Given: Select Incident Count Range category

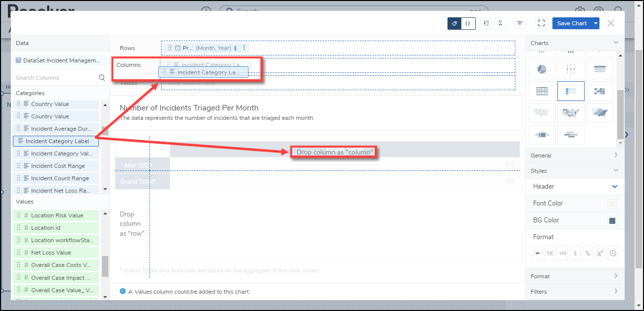Looking at the screenshot, I should [56, 178].
